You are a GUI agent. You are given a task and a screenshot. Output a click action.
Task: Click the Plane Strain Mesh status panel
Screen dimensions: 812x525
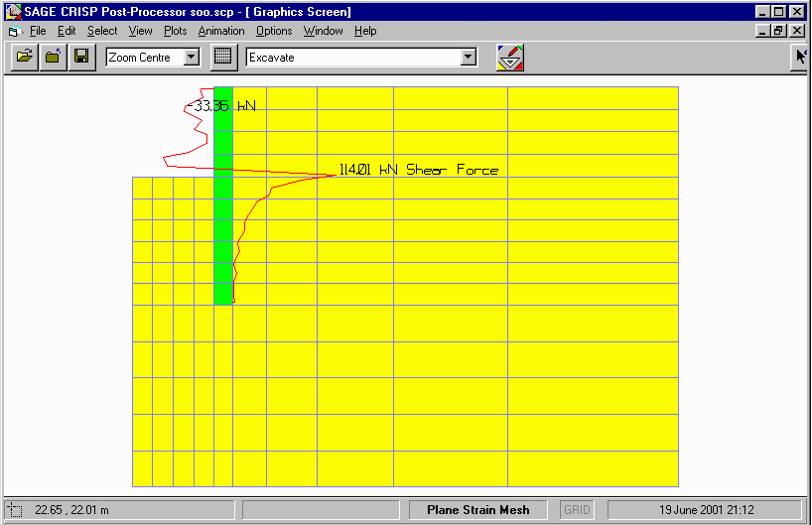click(x=478, y=510)
